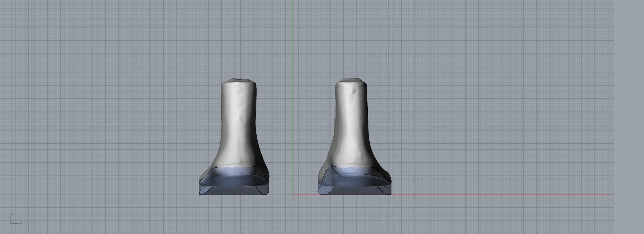Pick the black trim curve on the left model
The height and width of the screenshot is (234, 644).
point(234,167)
